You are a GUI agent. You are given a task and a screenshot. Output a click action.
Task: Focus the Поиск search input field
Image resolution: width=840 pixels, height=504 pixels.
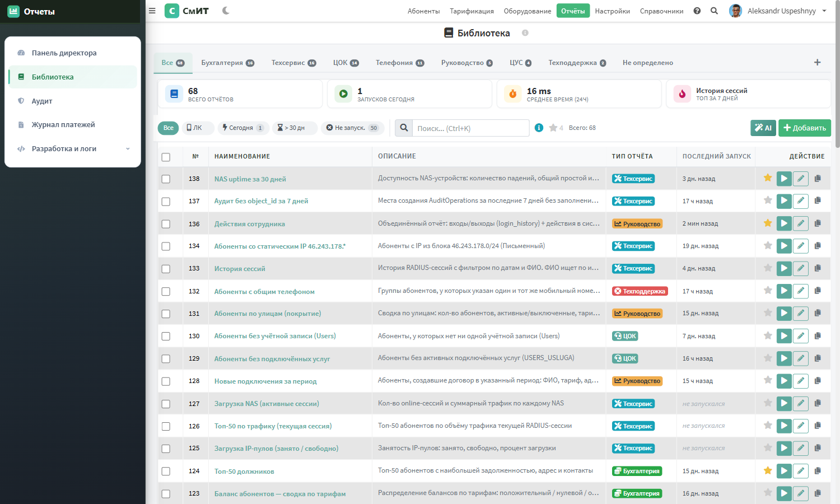pos(471,128)
